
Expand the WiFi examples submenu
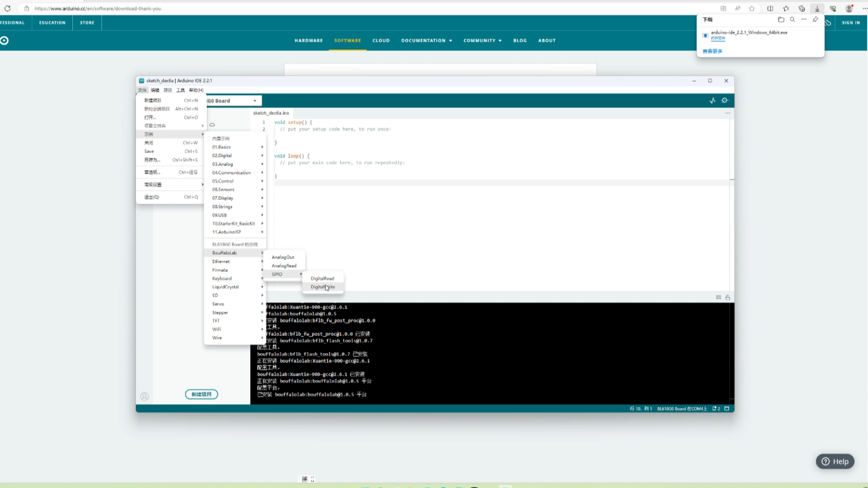pyautogui.click(x=235, y=329)
